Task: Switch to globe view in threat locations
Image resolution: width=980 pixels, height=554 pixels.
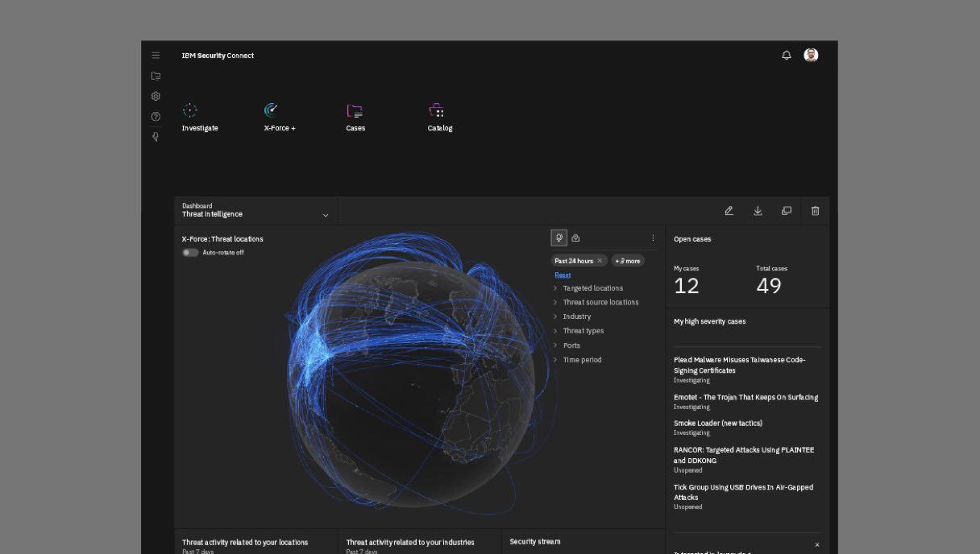Action: (x=559, y=238)
